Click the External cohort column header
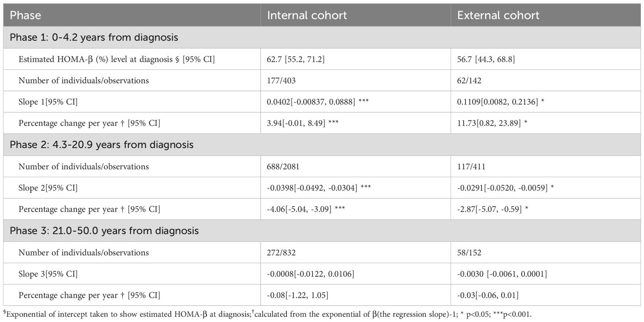This screenshot has height=322, width=644. pos(498,15)
